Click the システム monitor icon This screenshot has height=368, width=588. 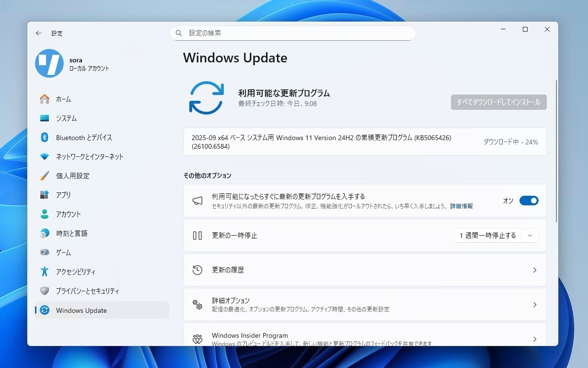pos(45,118)
